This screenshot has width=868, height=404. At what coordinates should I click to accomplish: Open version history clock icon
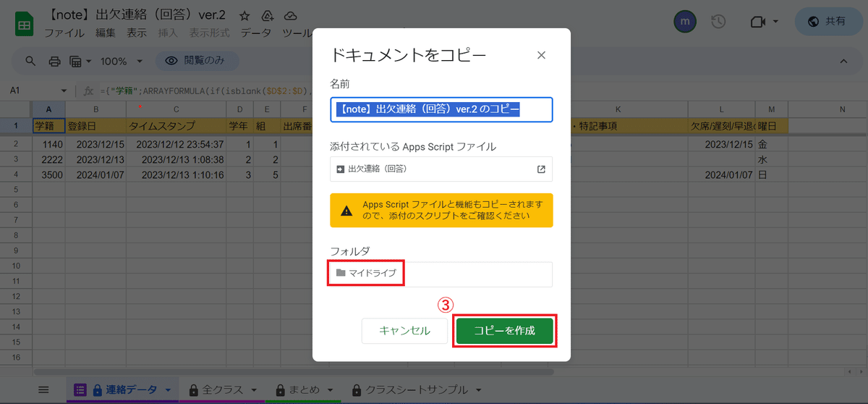click(x=718, y=22)
